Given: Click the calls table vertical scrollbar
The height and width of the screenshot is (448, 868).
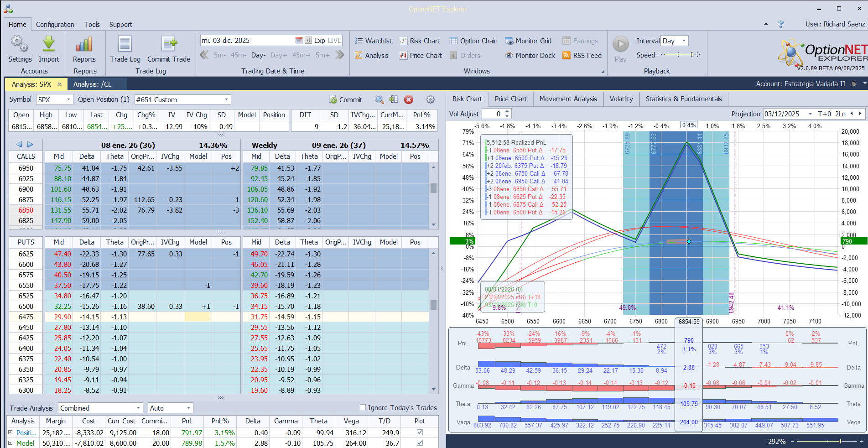Looking at the screenshot, I should 433,196.
